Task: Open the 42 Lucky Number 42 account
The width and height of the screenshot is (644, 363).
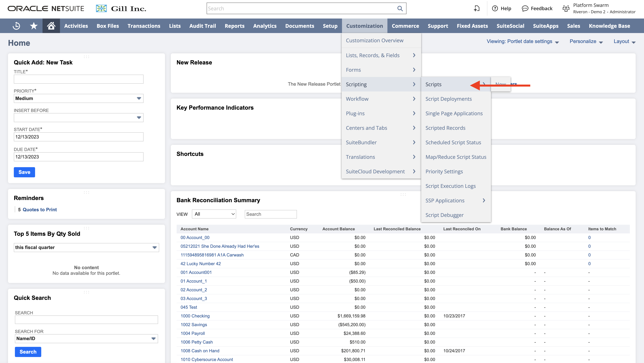Action: coord(200,264)
